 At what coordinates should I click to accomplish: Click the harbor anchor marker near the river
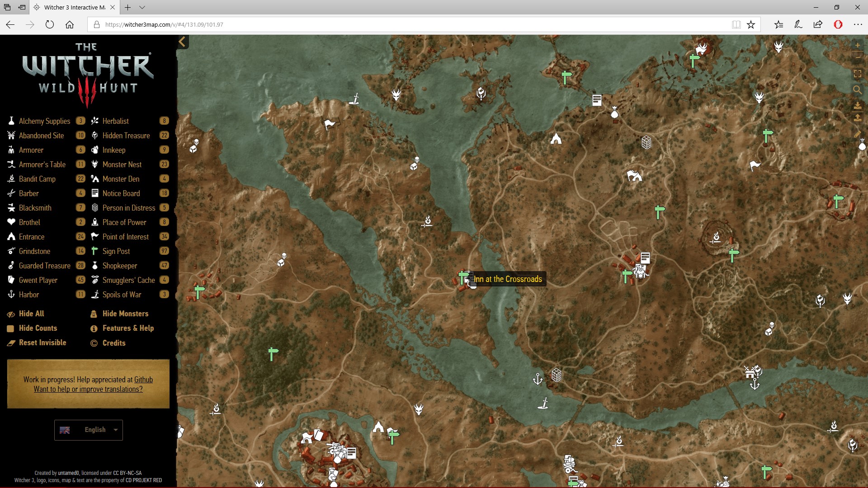click(x=538, y=379)
